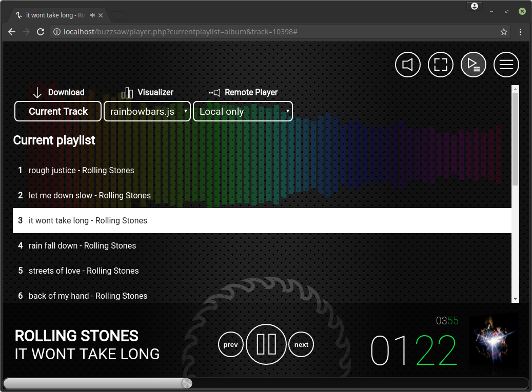
Task: Open the rainbowbars.js visualizer dropdown
Action: (147, 111)
